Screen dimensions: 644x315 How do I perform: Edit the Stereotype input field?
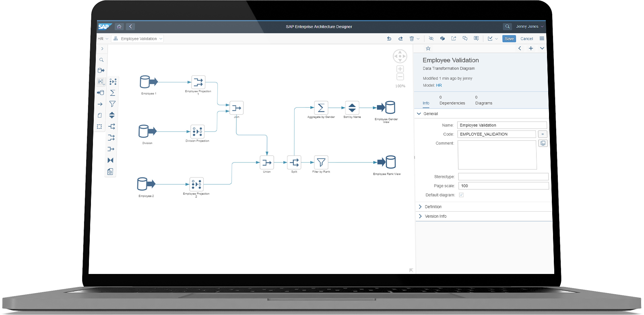[x=504, y=177]
